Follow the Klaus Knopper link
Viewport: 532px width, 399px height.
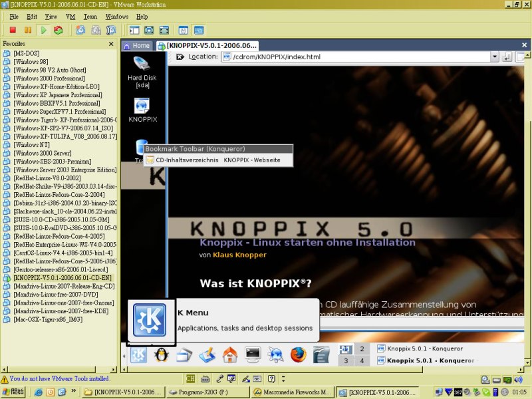[239, 255]
